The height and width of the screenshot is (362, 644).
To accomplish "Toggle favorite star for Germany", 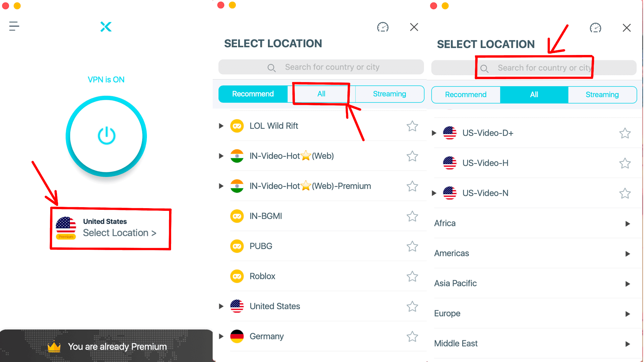I will pyautogui.click(x=412, y=337).
